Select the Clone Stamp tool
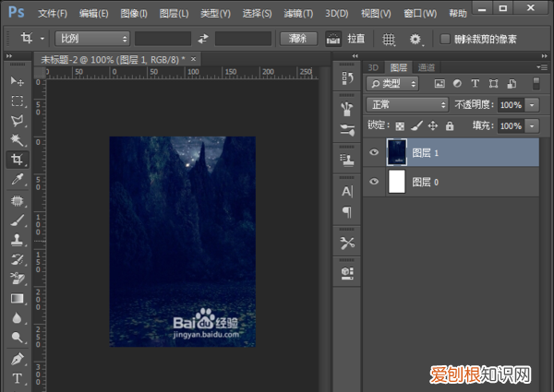Screen dimensions: 554x392 pyautogui.click(x=17, y=240)
